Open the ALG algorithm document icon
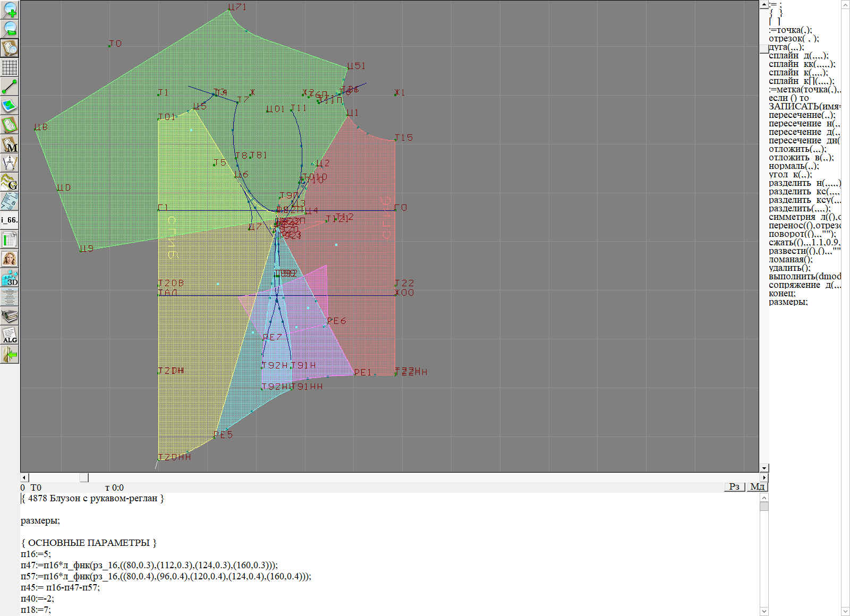The width and height of the screenshot is (850, 616). (10, 335)
